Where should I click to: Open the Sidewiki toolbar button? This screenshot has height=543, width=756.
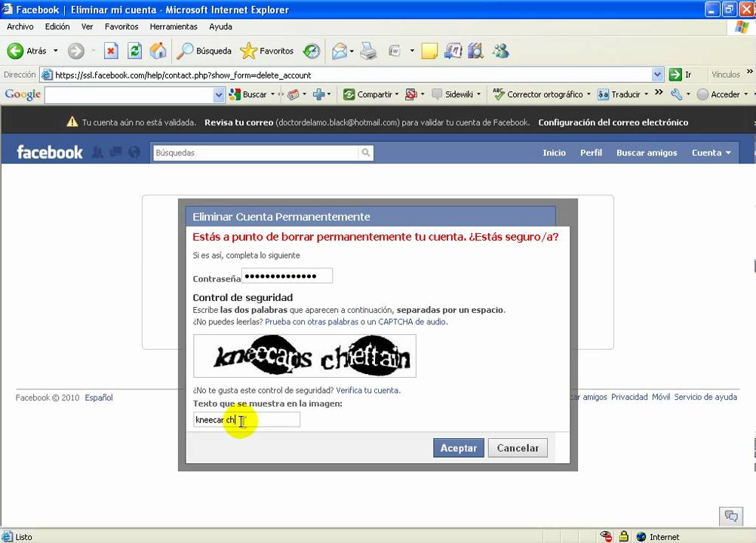[x=453, y=94]
